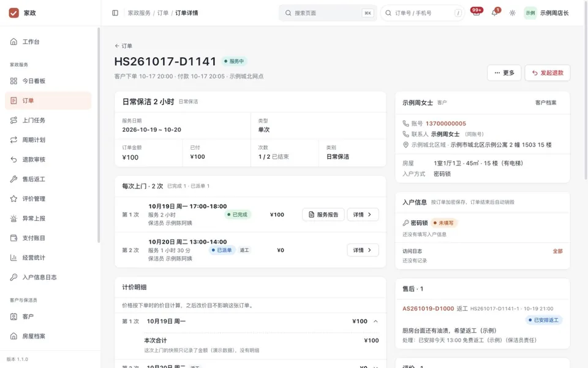
Task: Click the 服务日期 value 2026-10-19 ~ 10-20
Action: click(151, 129)
